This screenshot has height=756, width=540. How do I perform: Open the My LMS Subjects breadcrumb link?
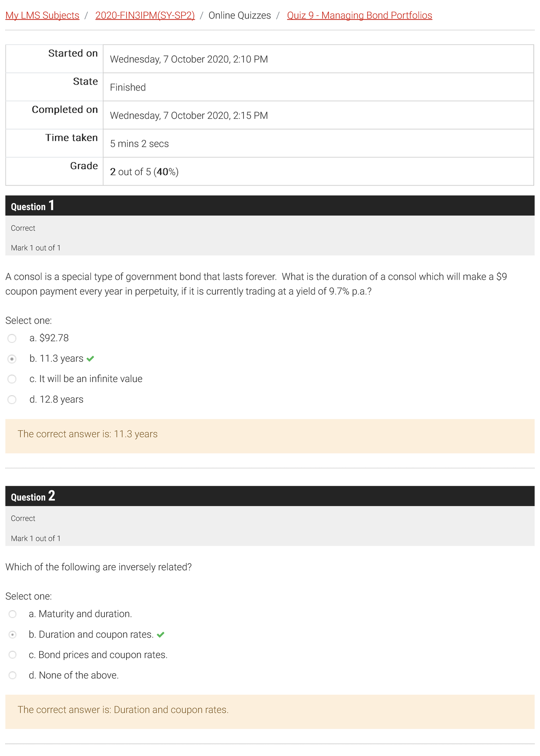(x=42, y=15)
